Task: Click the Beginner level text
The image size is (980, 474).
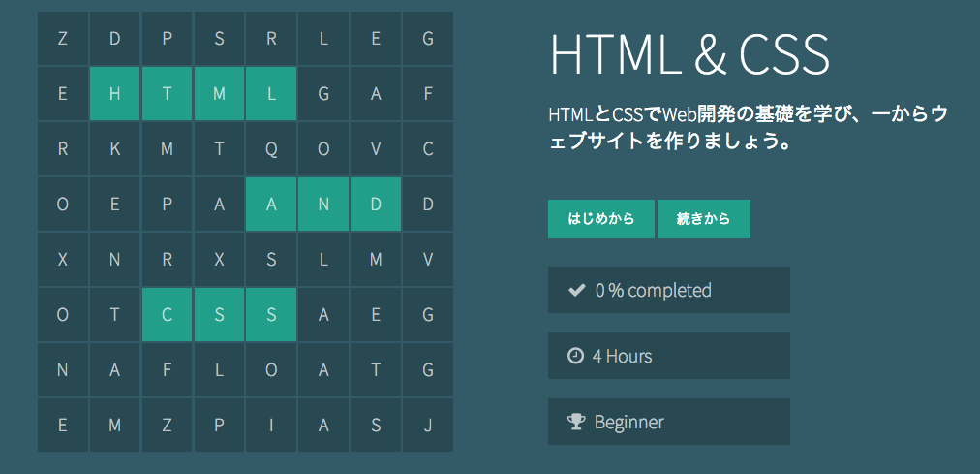Action: point(628,422)
